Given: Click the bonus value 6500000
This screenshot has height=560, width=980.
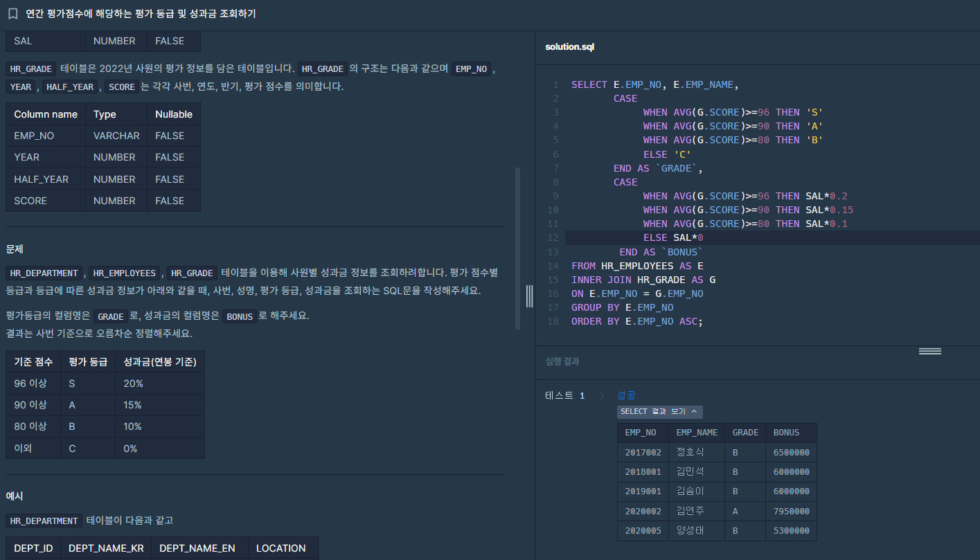Looking at the screenshot, I should click(791, 452).
